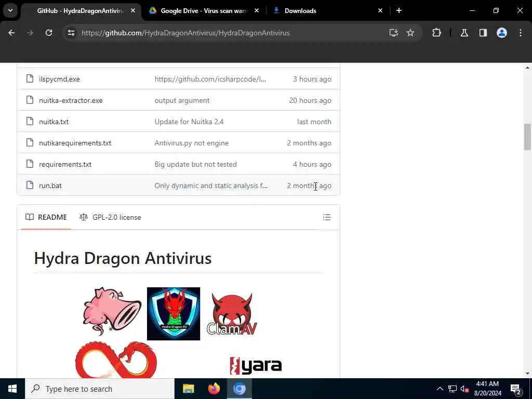Open 'Antivirus.py not engine' commit message

tap(191, 143)
